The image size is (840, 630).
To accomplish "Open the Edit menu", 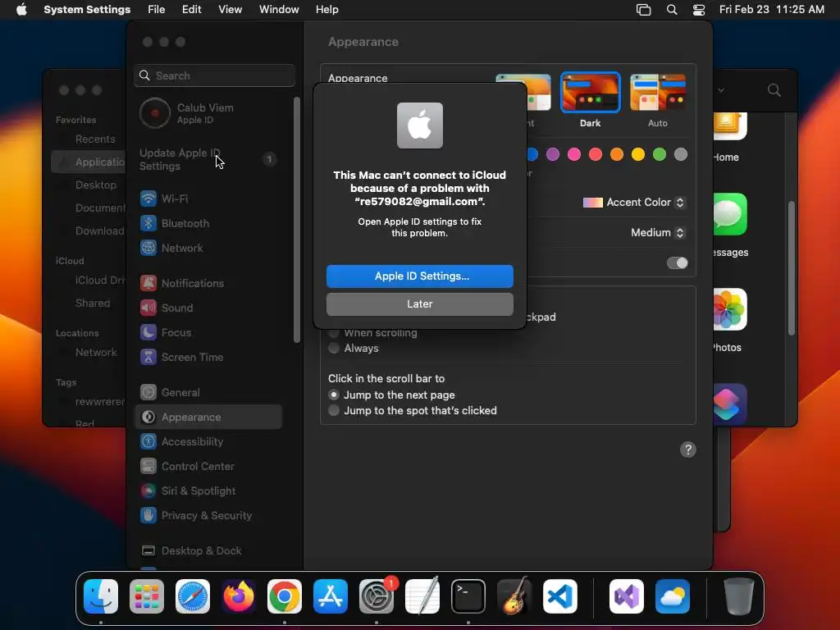I will [x=192, y=10].
